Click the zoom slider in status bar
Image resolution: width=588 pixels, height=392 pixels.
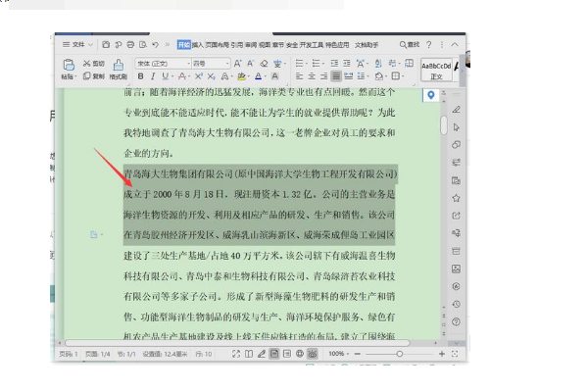click(400, 353)
